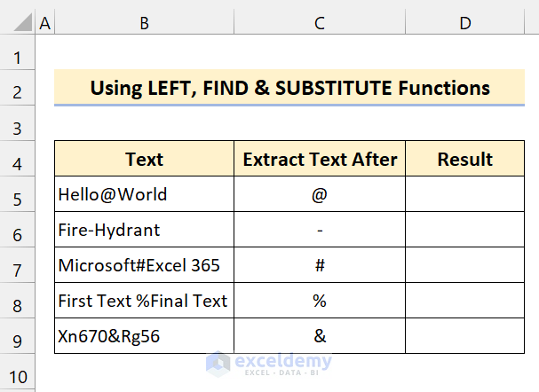Screen dimensions: 539x392
Task: Click the Result cell for Xn670&Rg56
Action: [x=464, y=337]
